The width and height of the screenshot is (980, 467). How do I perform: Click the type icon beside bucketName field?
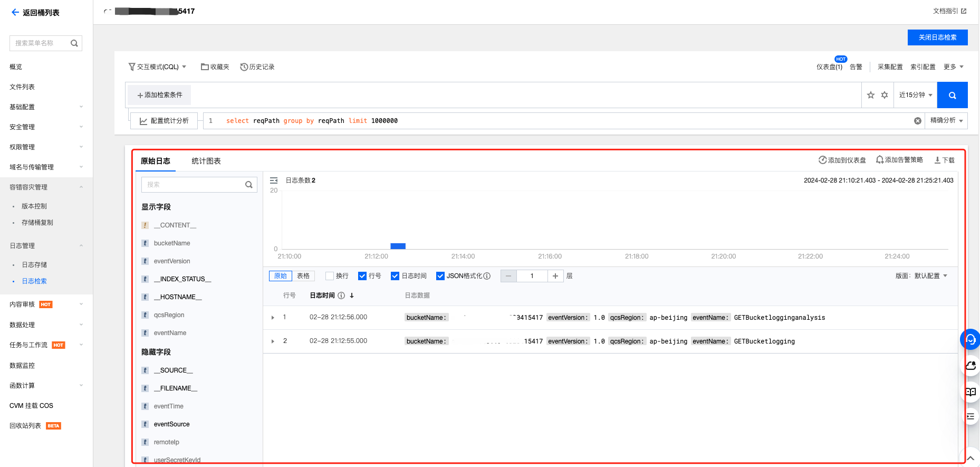click(145, 243)
